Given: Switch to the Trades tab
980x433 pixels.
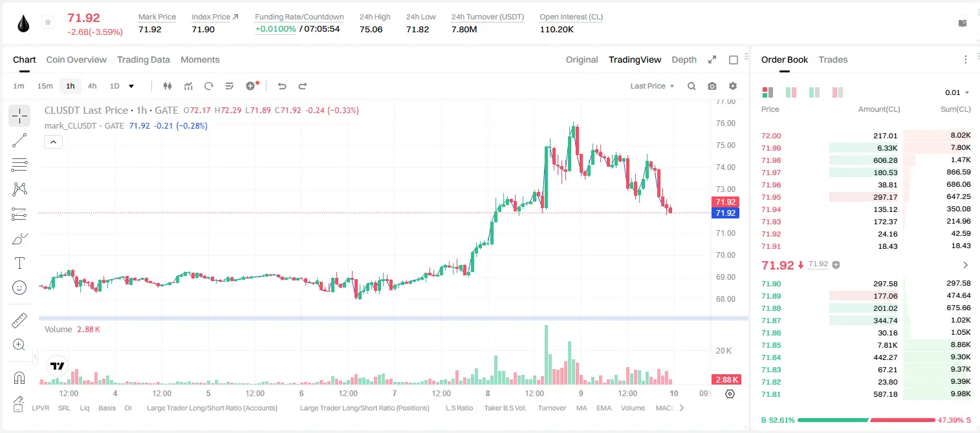Looking at the screenshot, I should click(833, 59).
